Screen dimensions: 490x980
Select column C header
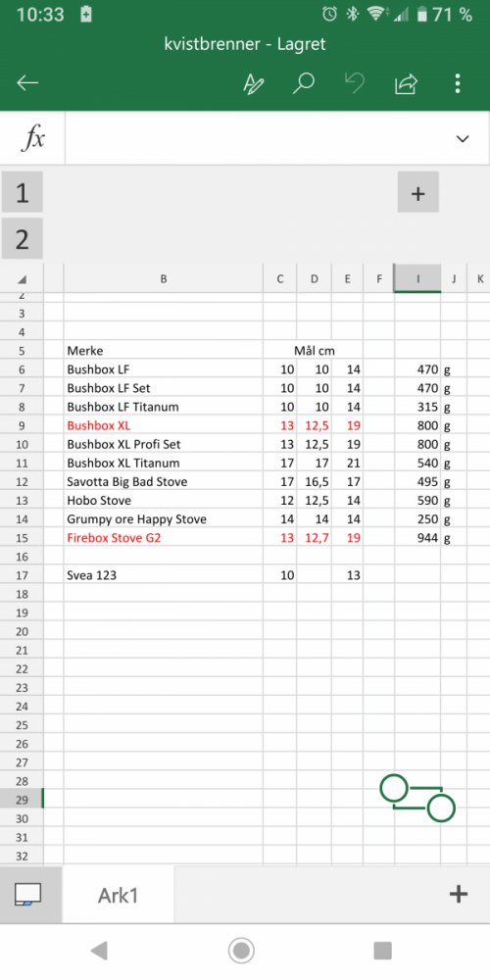click(279, 278)
